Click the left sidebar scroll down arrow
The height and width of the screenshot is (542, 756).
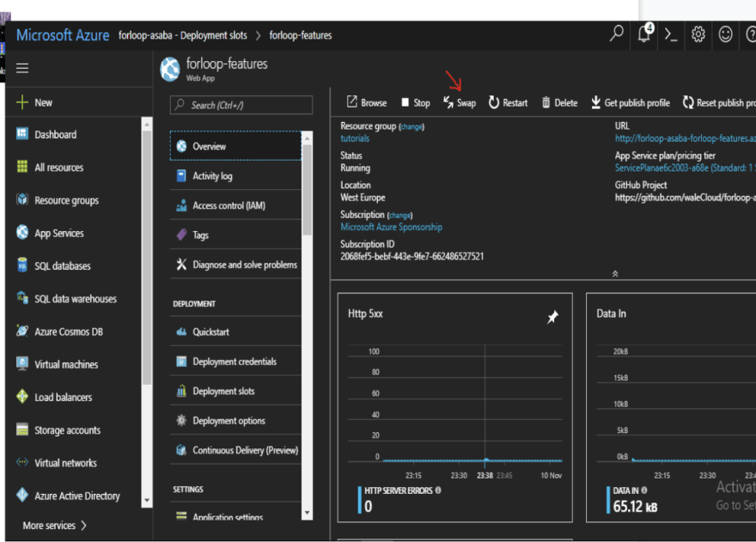point(147,501)
